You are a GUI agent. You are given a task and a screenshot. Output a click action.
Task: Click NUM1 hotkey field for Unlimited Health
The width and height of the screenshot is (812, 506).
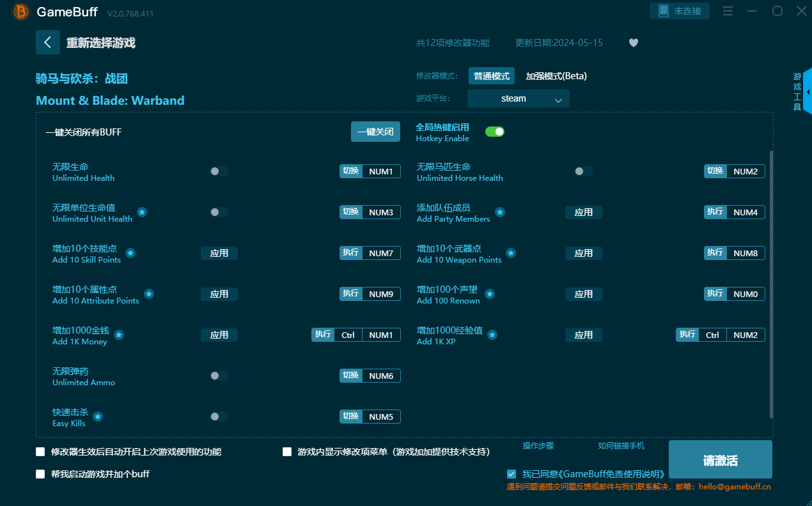pyautogui.click(x=381, y=171)
